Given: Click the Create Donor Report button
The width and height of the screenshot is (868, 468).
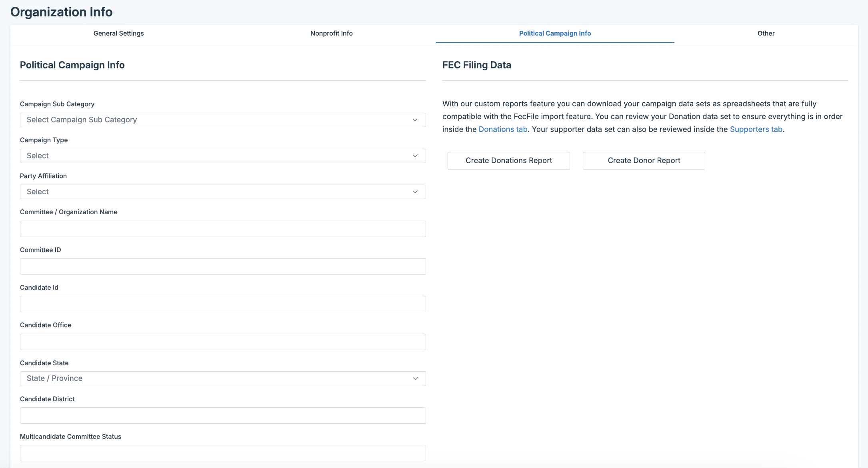Looking at the screenshot, I should 644,161.
